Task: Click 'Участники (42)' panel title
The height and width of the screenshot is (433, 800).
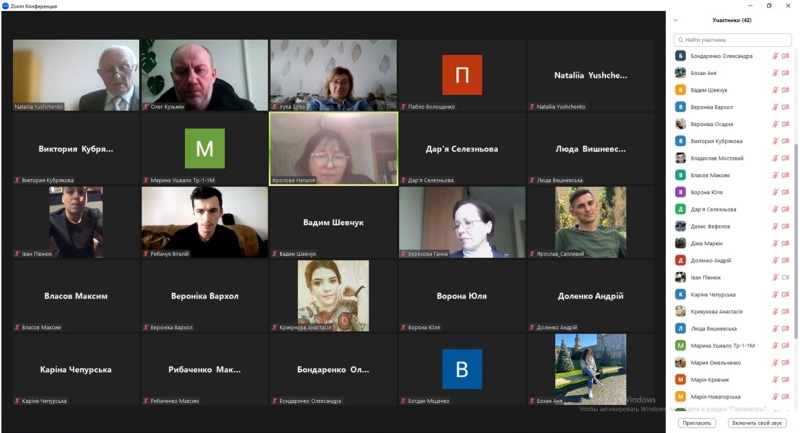Action: [732, 20]
